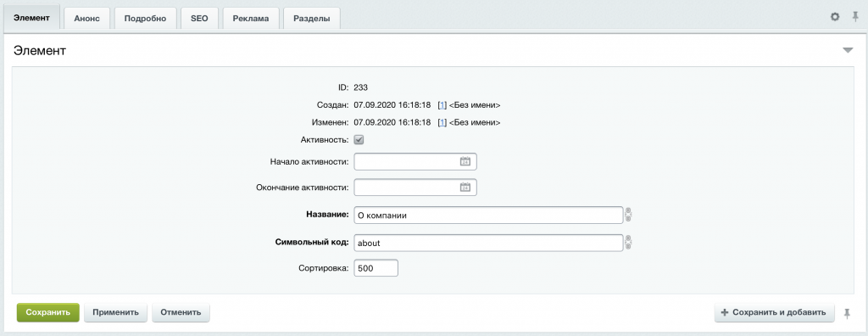Go to the Разделы tab
Viewport: 868px width, 336px height.
coord(312,19)
